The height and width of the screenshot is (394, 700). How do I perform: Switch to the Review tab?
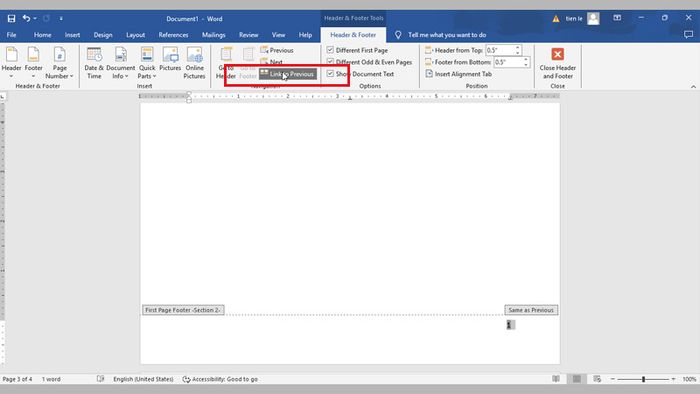coord(248,35)
